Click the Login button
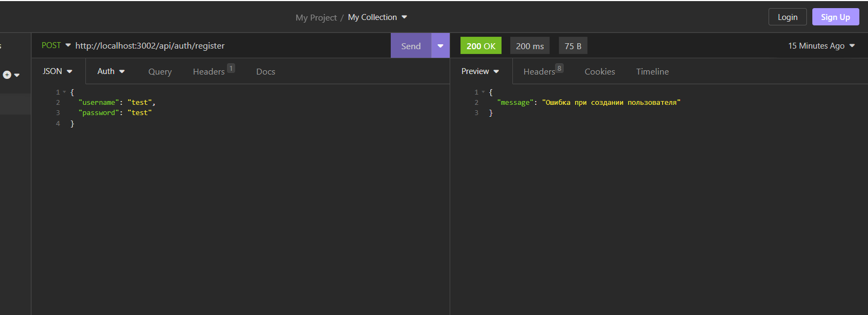This screenshot has height=315, width=868. pyautogui.click(x=787, y=17)
